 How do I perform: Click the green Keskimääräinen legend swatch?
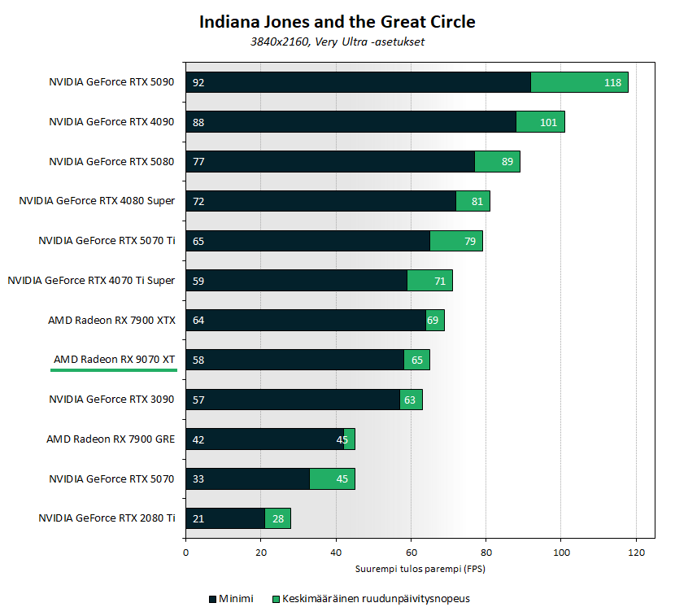(276, 599)
